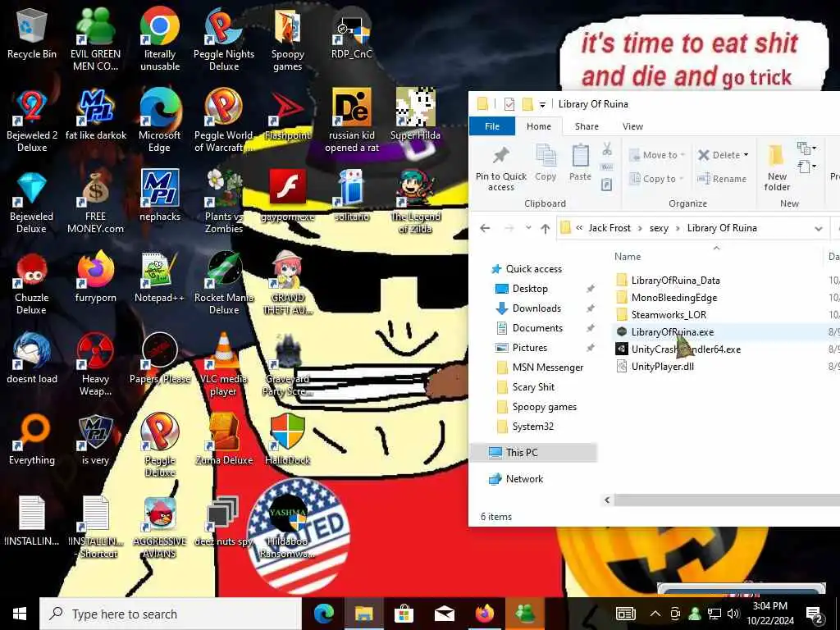
Task: Select This PC in navigation pane
Action: point(534,453)
